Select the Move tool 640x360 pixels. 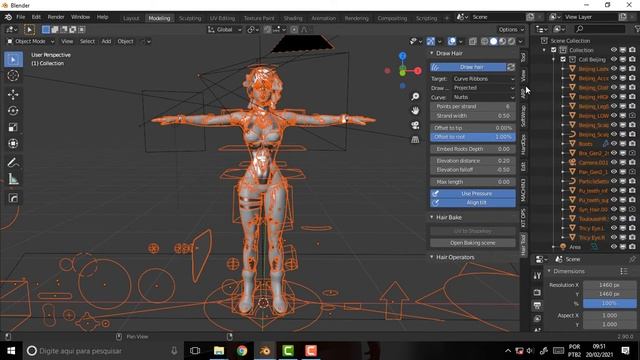point(13,94)
